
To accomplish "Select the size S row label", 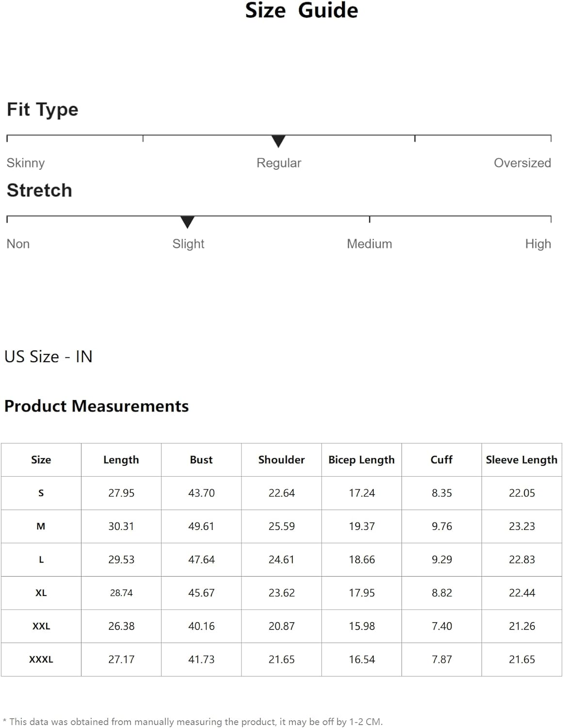I will coord(41,493).
